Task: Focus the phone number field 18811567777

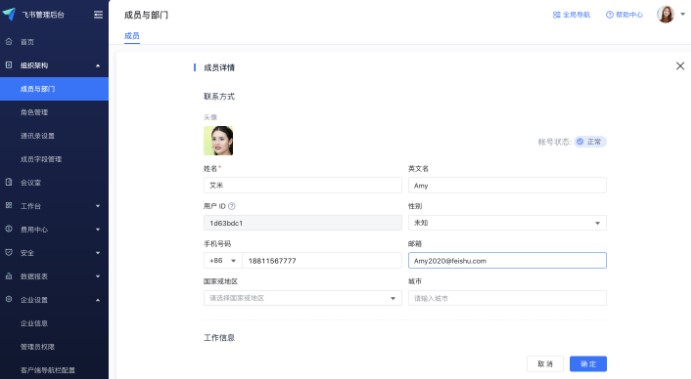Action: (322, 260)
